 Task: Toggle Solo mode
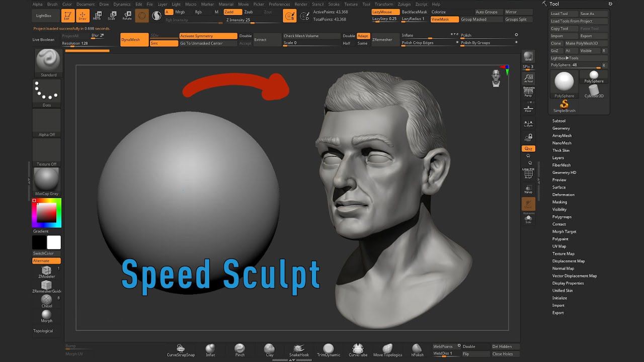pyautogui.click(x=528, y=219)
